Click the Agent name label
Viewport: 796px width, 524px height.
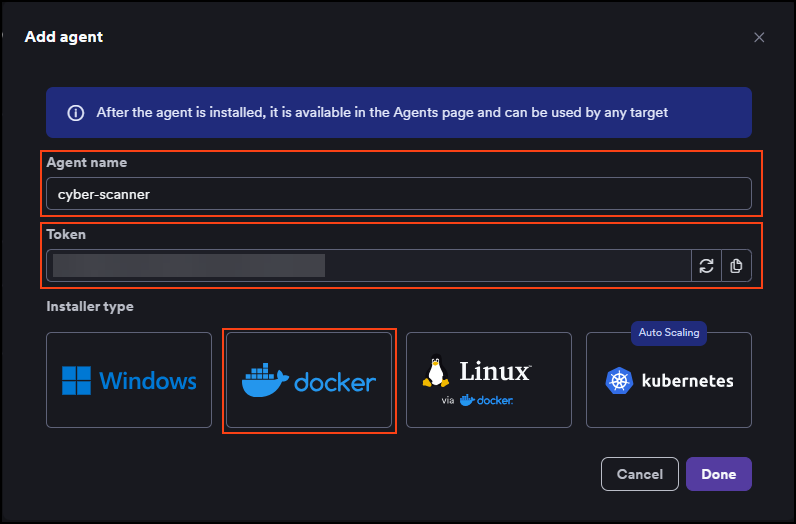coord(87,162)
